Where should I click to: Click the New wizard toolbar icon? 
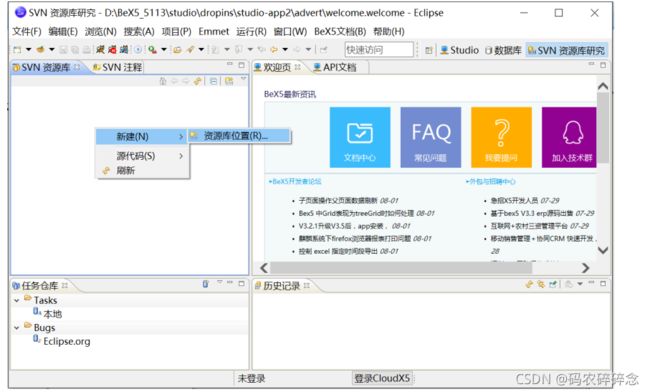17,50
